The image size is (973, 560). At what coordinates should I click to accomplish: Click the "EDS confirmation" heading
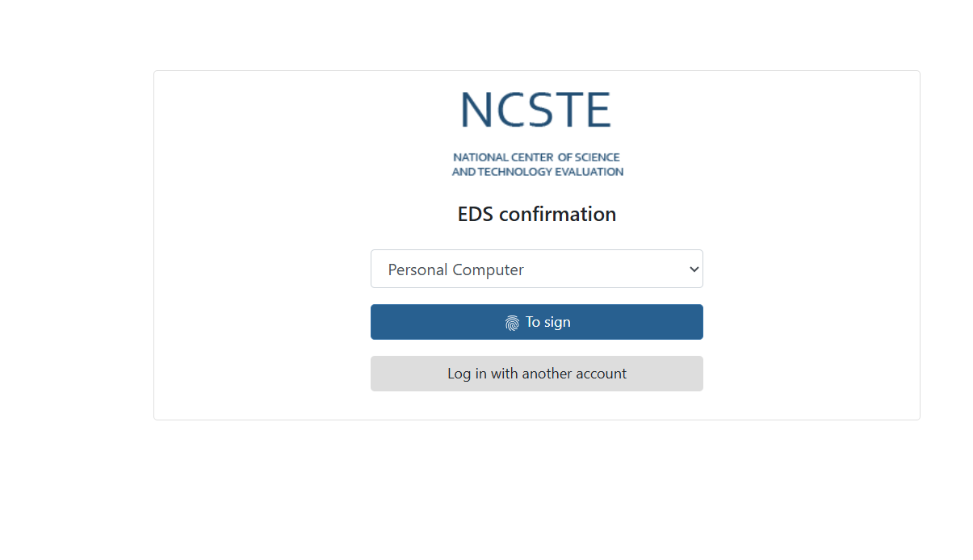[x=536, y=214]
